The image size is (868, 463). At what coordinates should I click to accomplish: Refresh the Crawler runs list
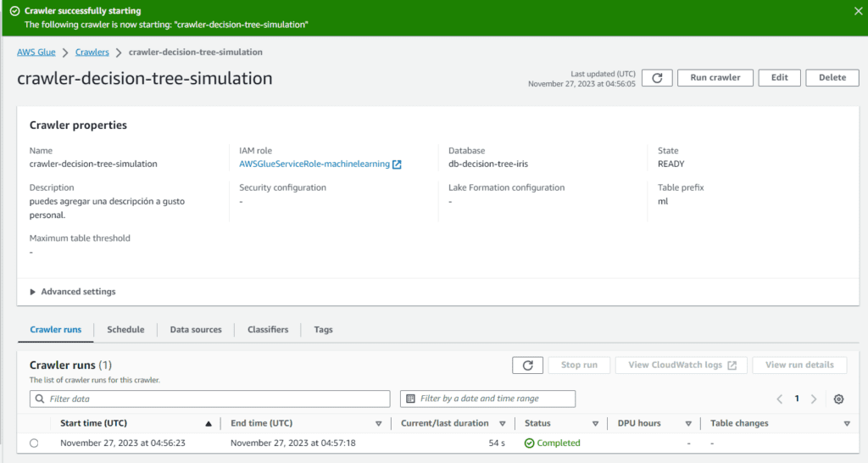[x=527, y=365]
